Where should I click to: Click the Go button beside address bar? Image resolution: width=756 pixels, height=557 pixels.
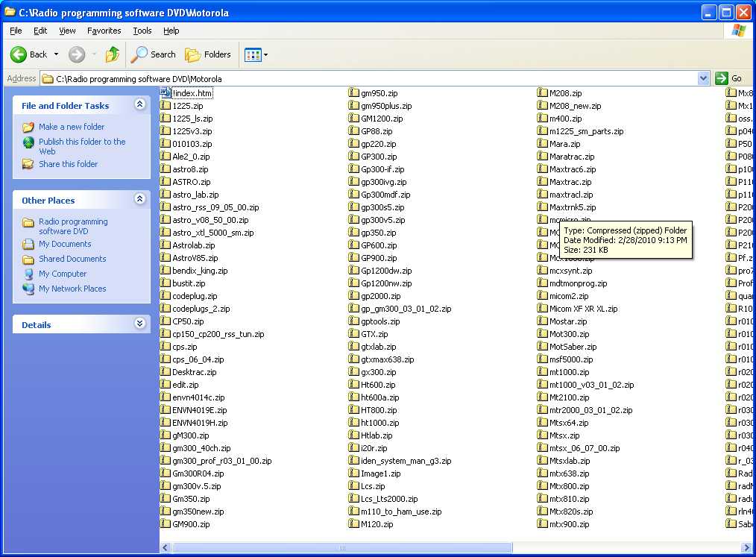pos(729,78)
